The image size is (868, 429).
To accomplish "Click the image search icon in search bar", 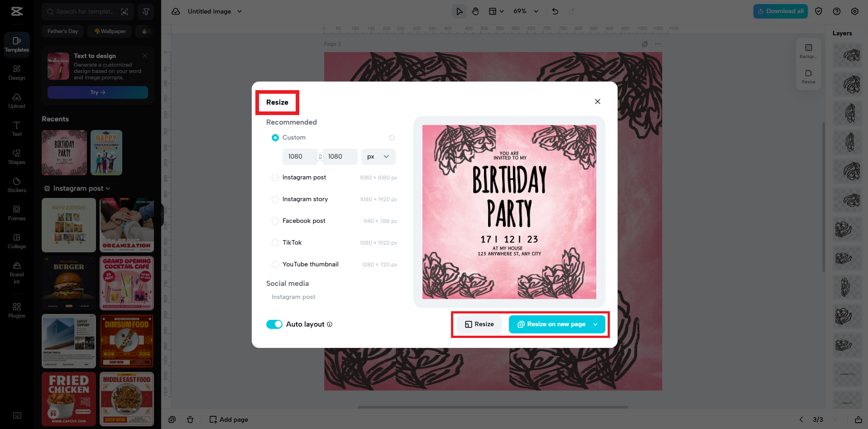I will [x=125, y=12].
